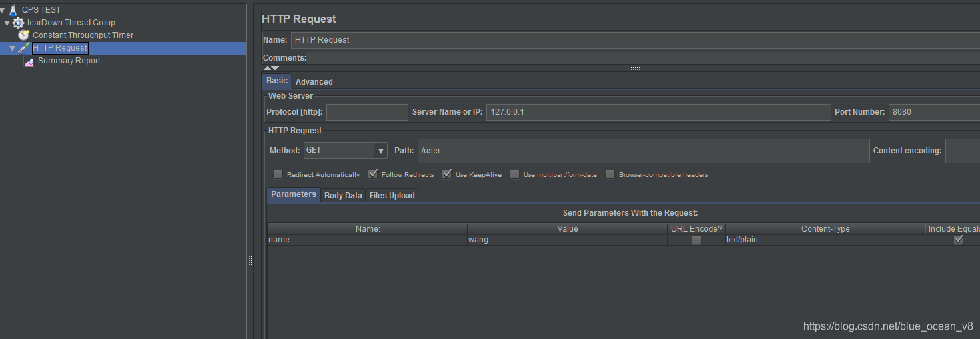Uncheck the Follow Redirects checkbox
This screenshot has height=339, width=980.
pos(373,174)
